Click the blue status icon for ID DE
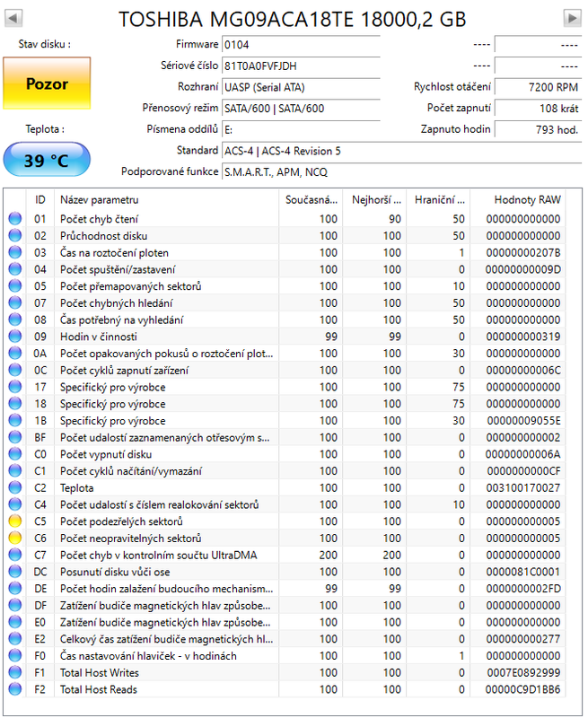Screen dimensions: 588x718 [x=15, y=589]
